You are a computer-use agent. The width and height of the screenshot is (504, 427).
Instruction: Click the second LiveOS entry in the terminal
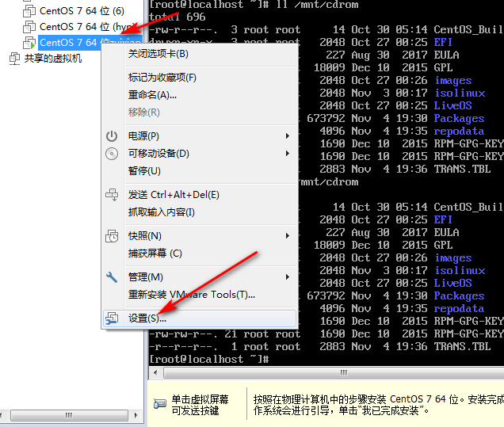point(453,284)
